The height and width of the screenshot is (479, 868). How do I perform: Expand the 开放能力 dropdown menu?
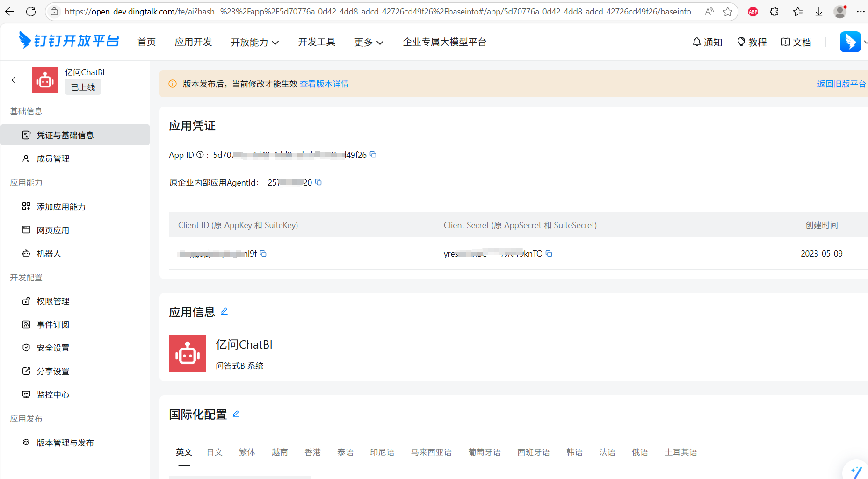pos(254,42)
